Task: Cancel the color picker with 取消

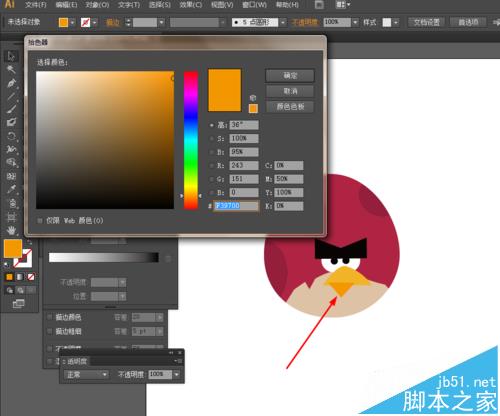Action: (x=290, y=91)
